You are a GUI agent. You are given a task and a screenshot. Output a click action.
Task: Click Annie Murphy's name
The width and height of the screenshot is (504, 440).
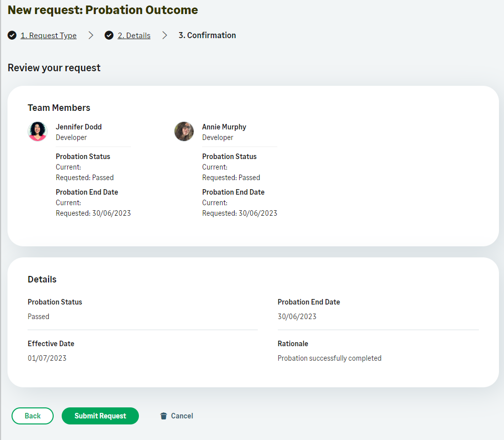click(x=224, y=127)
